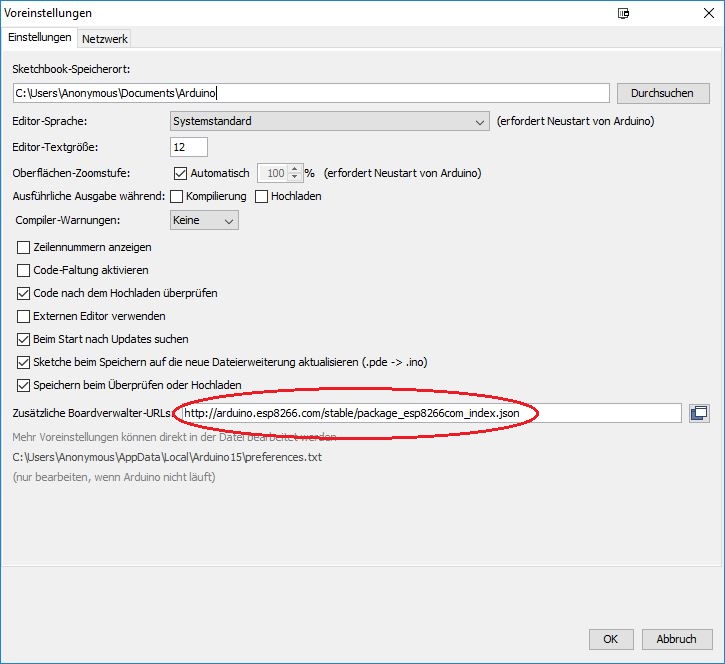The width and height of the screenshot is (725, 664).
Task: Open the preferences.txt file path link
Action: point(167,457)
